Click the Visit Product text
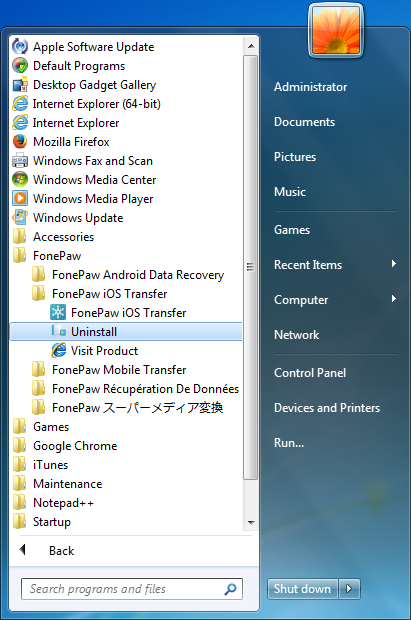411x620 pixels. [x=104, y=350]
